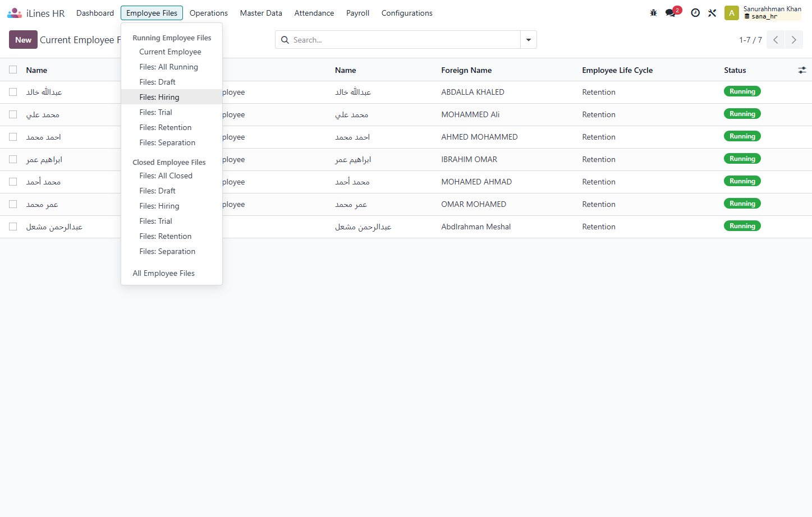This screenshot has height=517, width=812.
Task: Open optional columns adjust icon
Action: pyautogui.click(x=802, y=70)
